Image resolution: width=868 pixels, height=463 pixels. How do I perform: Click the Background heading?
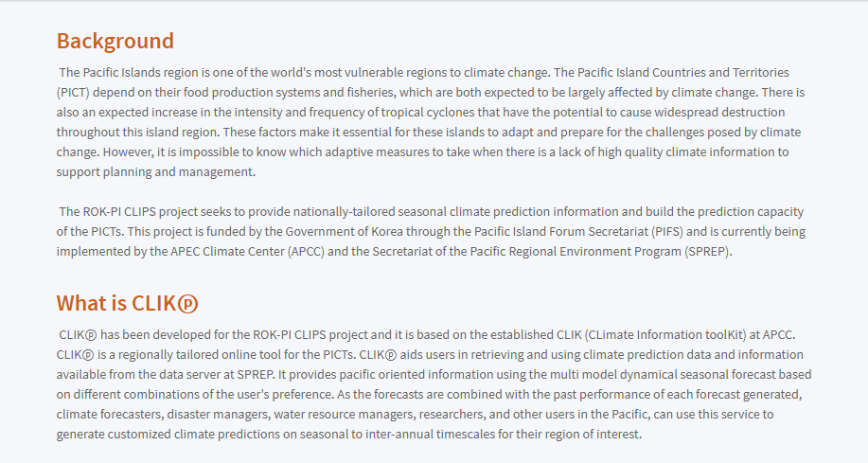pos(115,41)
